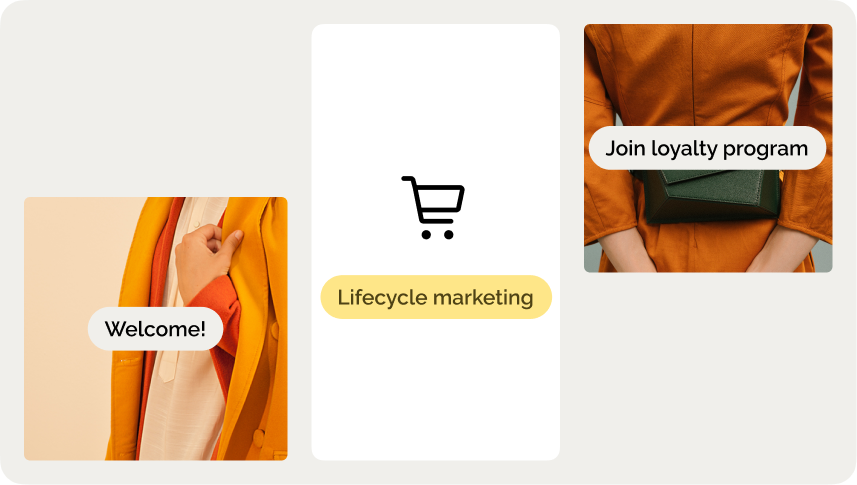This screenshot has height=485, width=857.
Task: Click the Welcome! label
Action: click(x=155, y=329)
